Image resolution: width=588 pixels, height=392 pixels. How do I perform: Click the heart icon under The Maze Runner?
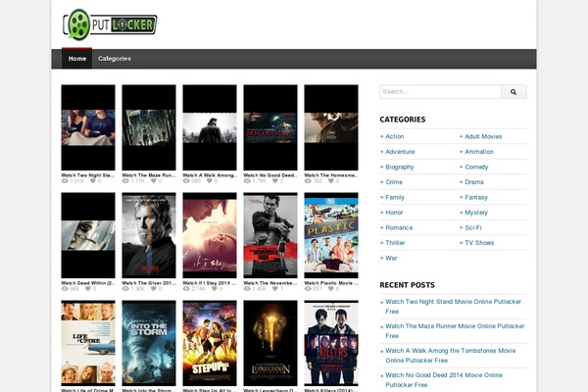click(154, 180)
